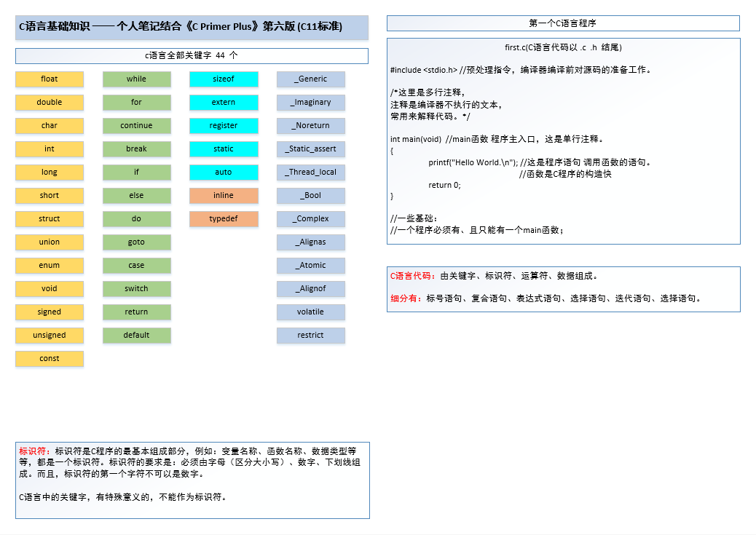
Task: Select the _Atomic keyword box
Action: pos(311,265)
